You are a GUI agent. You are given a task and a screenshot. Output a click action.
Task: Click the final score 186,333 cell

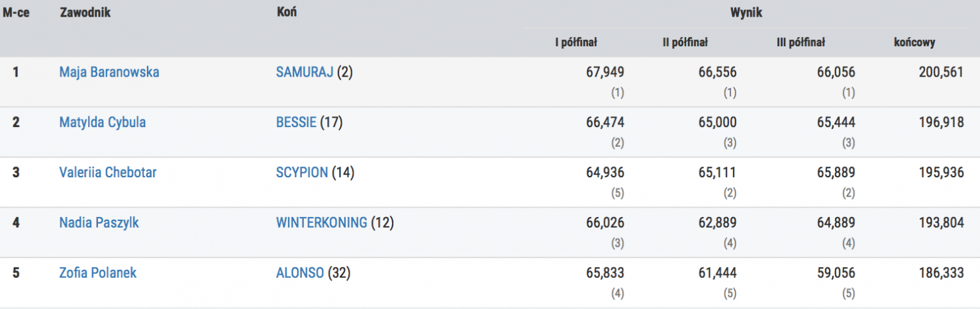pyautogui.click(x=941, y=273)
